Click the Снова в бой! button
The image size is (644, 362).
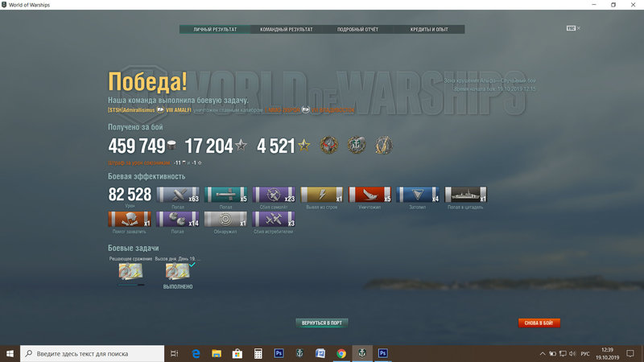tap(539, 323)
